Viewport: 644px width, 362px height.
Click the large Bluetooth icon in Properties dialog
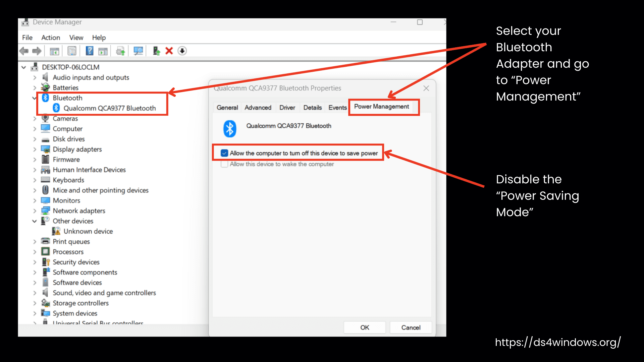click(230, 129)
